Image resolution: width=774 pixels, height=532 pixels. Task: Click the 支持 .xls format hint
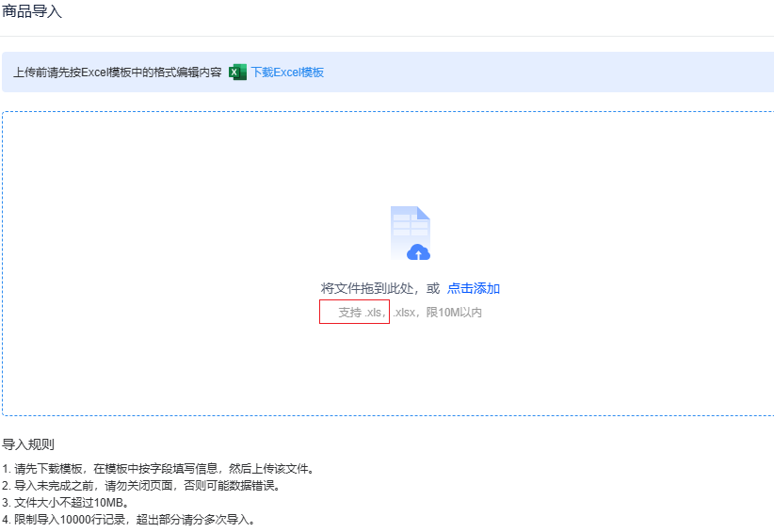click(x=362, y=313)
